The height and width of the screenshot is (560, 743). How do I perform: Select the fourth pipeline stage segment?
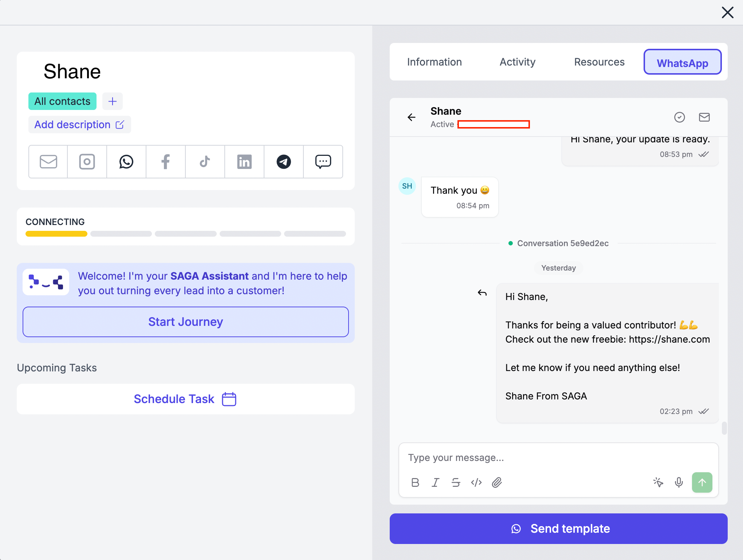click(x=250, y=234)
